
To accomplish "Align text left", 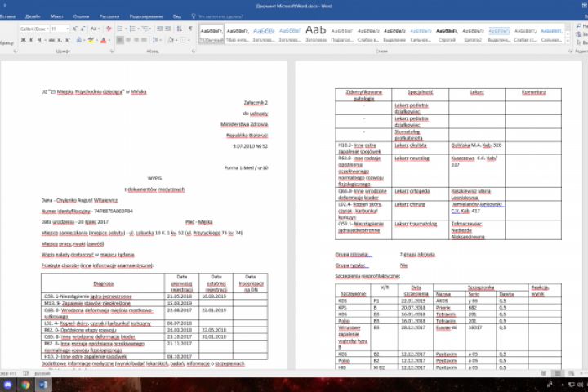I will pos(120,40).
